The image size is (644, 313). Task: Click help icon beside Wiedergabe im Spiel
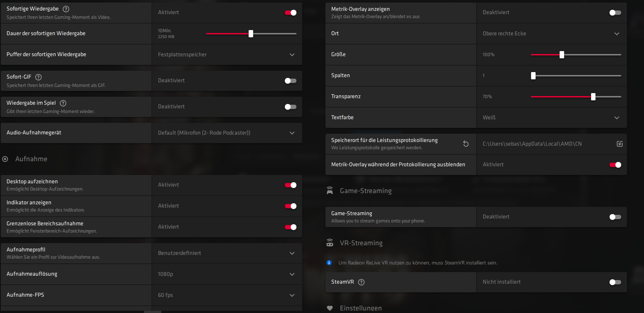click(63, 103)
